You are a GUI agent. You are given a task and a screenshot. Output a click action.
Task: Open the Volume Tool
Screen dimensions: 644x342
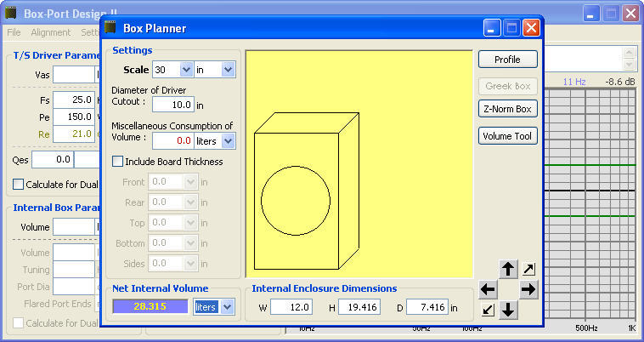[x=507, y=136]
